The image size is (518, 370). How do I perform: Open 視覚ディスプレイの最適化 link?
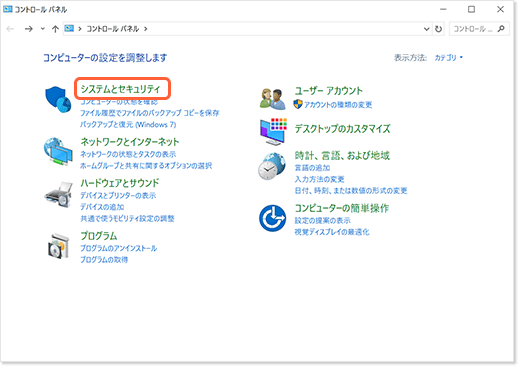point(332,232)
